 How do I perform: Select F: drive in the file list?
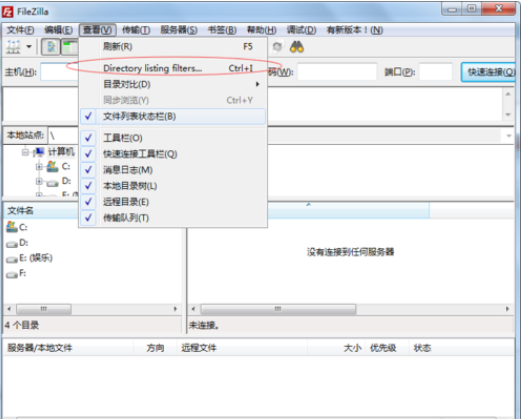click(16, 273)
